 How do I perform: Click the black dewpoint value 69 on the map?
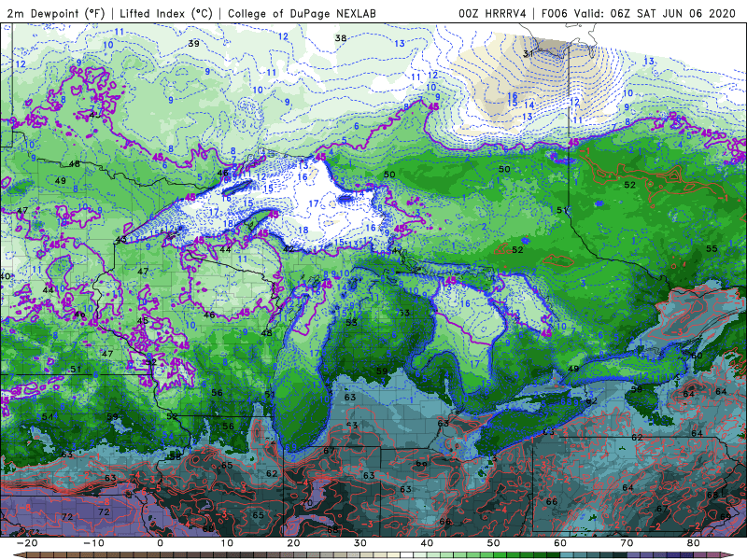click(x=726, y=517)
